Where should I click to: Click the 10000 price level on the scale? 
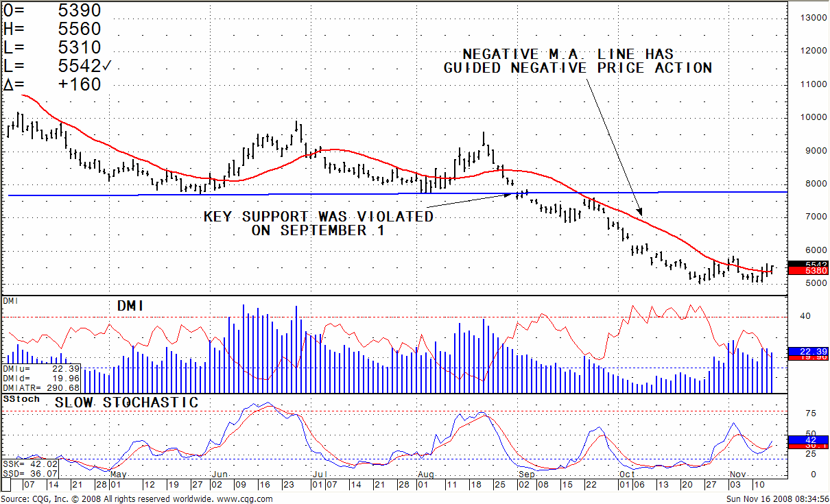click(811, 117)
